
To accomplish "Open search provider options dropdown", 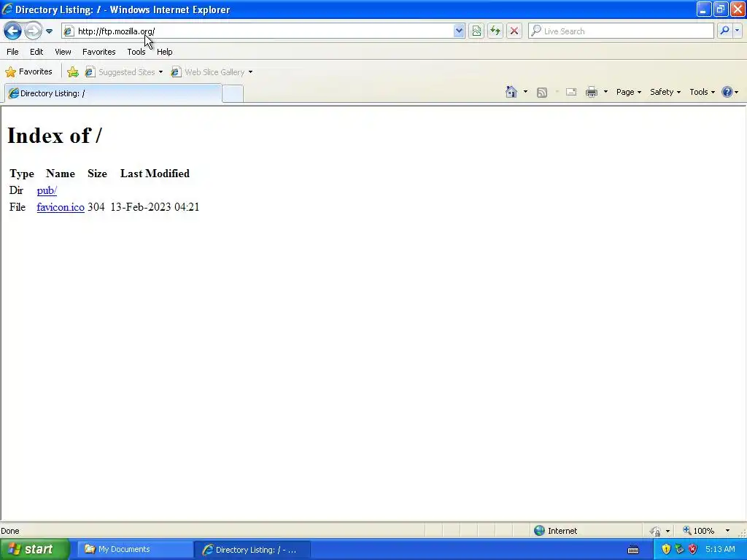I will (x=737, y=31).
